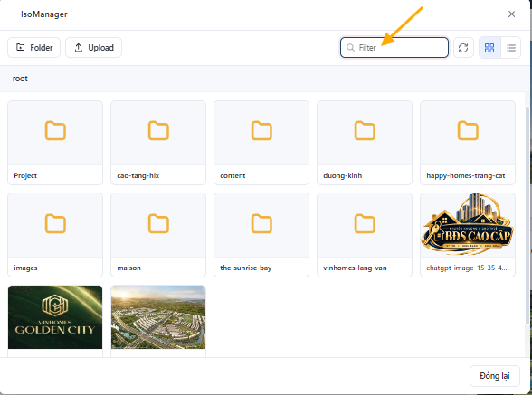Switch to list view layout
The width and height of the screenshot is (532, 395).
510,48
